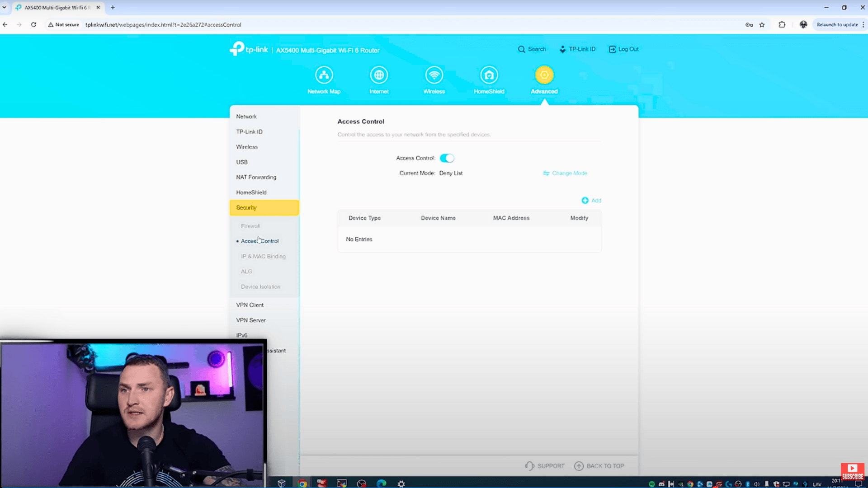868x488 pixels.
Task: Click the Log Out icon
Action: pyautogui.click(x=612, y=49)
